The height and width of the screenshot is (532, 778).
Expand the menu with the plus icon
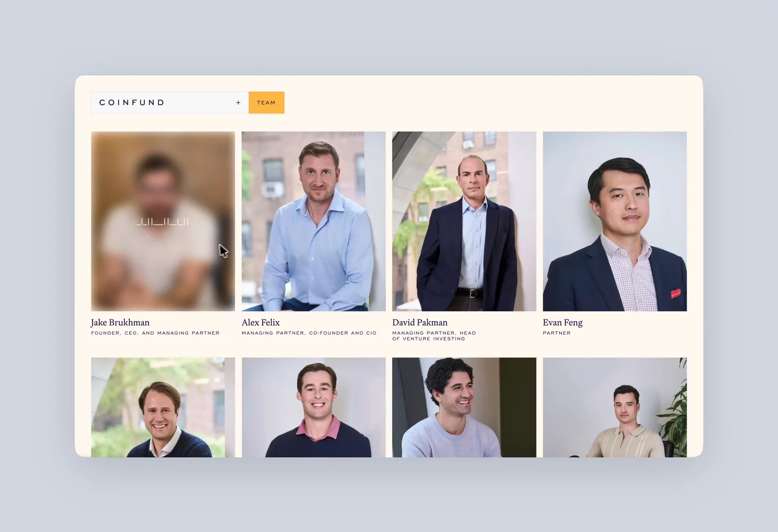(x=238, y=103)
